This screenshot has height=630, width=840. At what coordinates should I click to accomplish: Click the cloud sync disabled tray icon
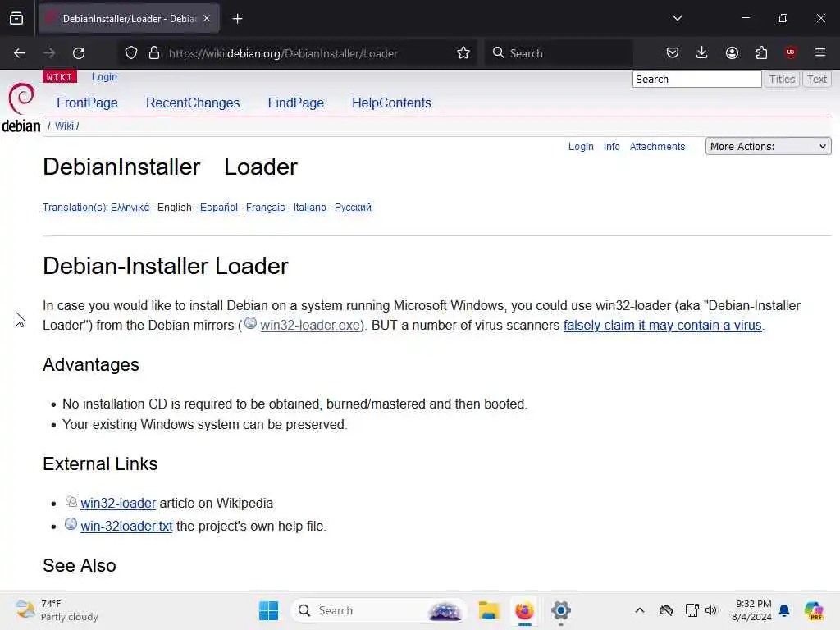coord(666,610)
